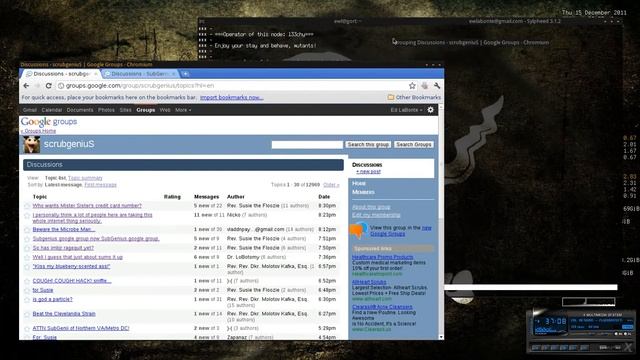640x360 pixels.
Task: Go to 'Older »' topics page
Action: (331, 185)
